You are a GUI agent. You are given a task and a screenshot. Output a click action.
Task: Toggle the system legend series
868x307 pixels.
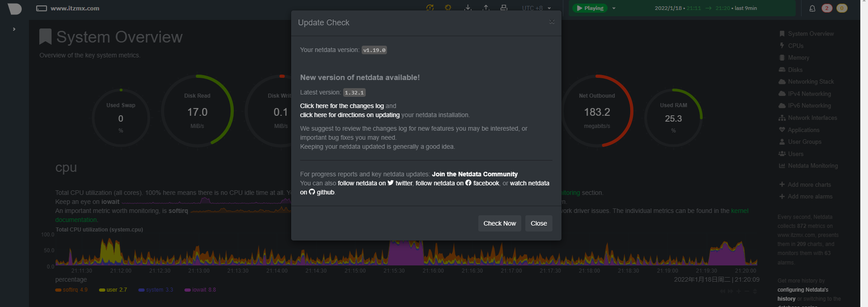(156, 290)
